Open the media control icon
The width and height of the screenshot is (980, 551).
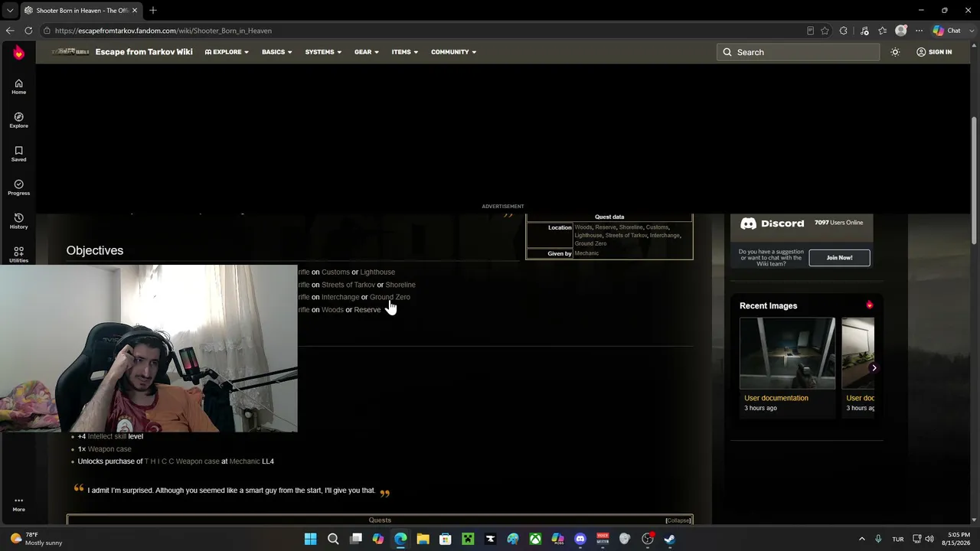click(x=864, y=31)
